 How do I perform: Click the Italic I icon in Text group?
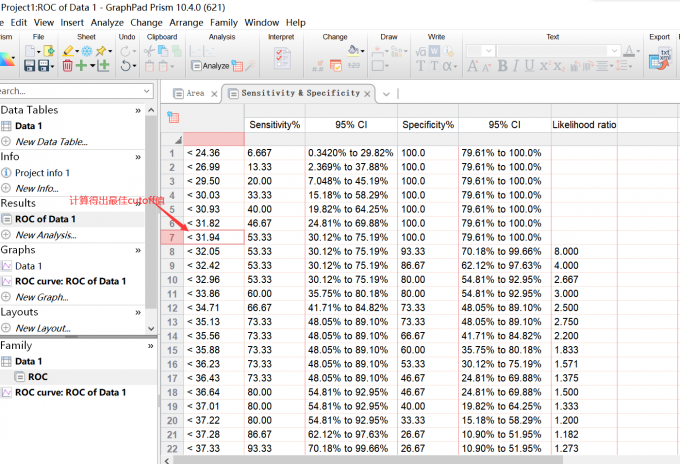point(516,66)
